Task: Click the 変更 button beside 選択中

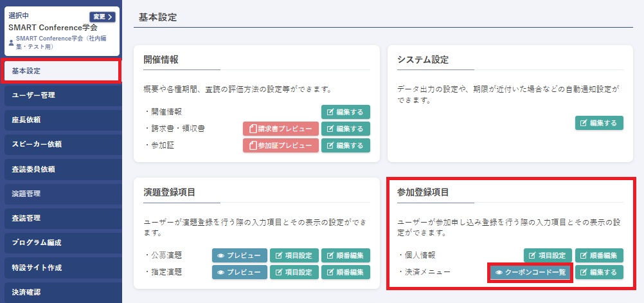Action: point(102,17)
